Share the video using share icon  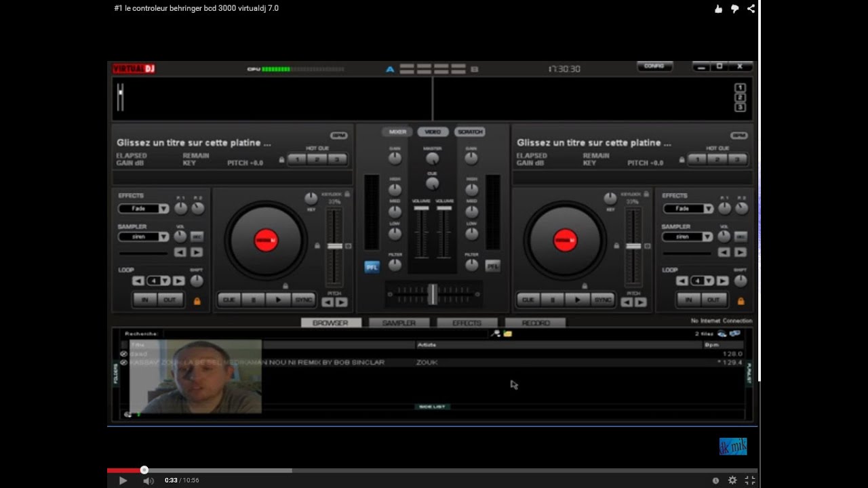click(x=751, y=9)
